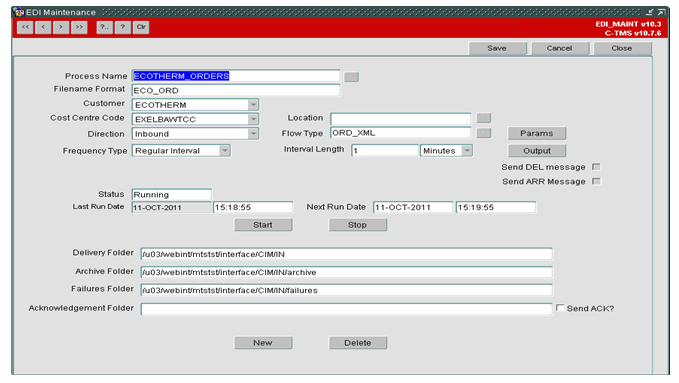The image size is (679, 383).
Task: Click the '?..' enter query toolbar button
Action: (x=104, y=27)
